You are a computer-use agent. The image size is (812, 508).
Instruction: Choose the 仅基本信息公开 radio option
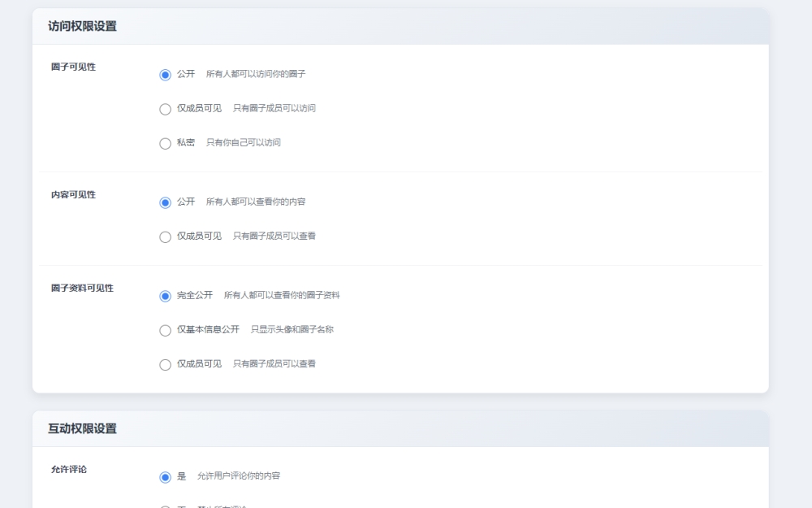point(166,331)
